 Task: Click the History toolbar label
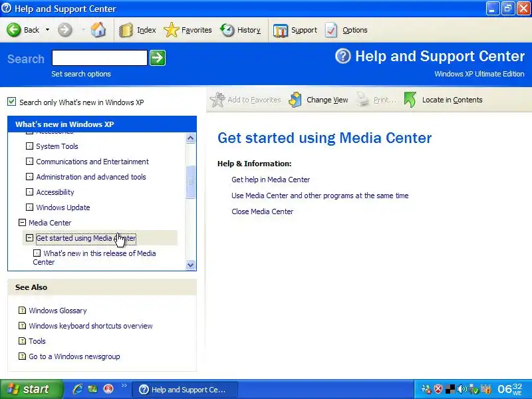[x=249, y=30]
